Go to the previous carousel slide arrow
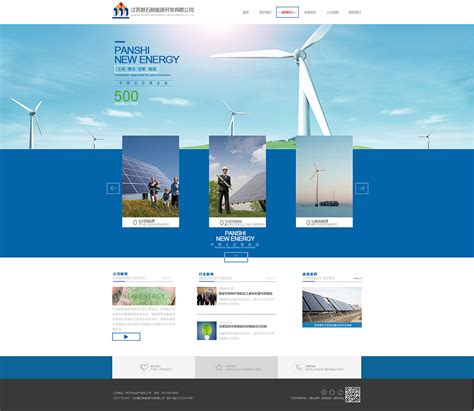This screenshot has height=411, width=474. pos(113,188)
